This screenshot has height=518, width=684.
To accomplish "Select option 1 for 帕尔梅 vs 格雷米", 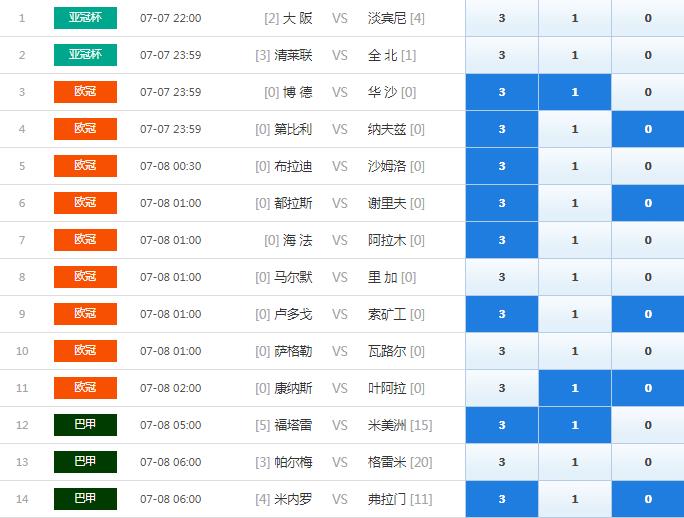I will [575, 462].
